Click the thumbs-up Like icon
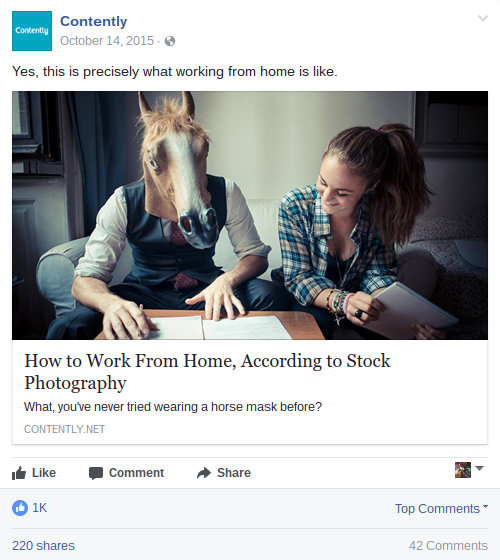Image resolution: width=500 pixels, height=560 pixels. click(x=19, y=473)
